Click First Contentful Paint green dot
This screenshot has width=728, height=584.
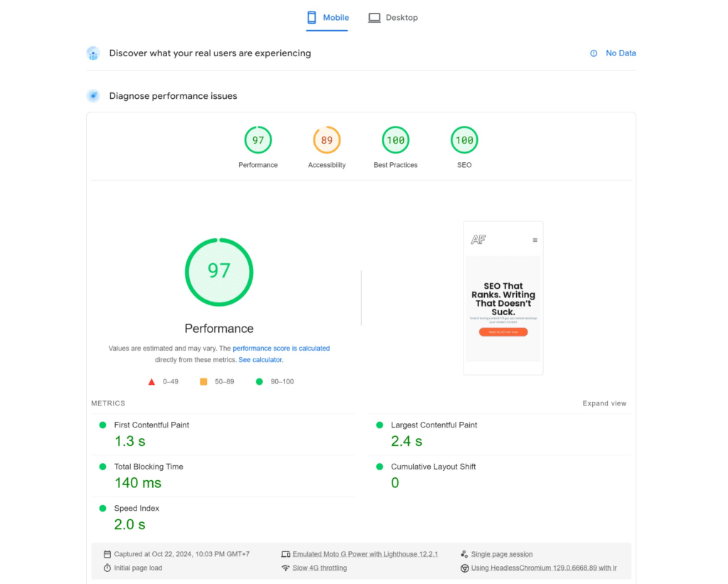[102, 425]
